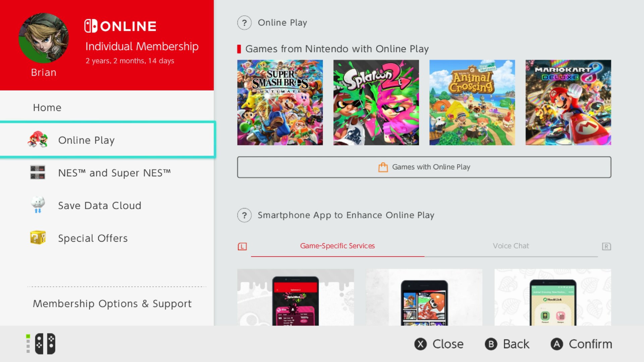644x362 pixels.
Task: Click the L button tab indicator
Action: [x=242, y=246]
